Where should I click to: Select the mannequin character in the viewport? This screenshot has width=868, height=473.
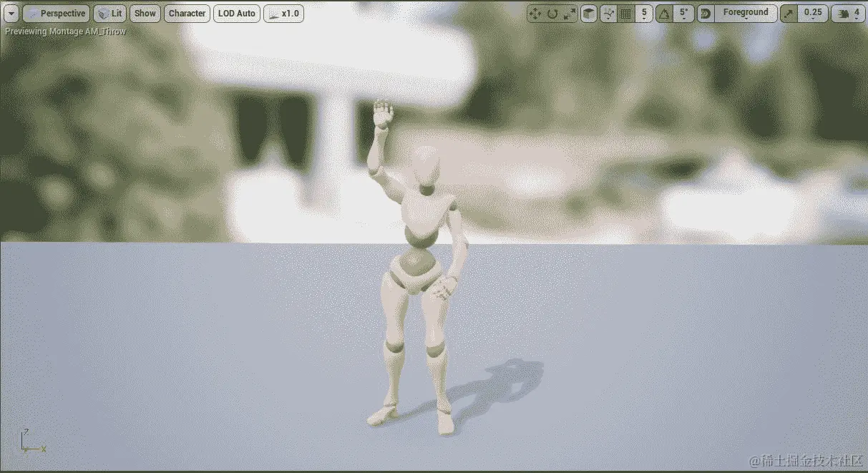pyautogui.click(x=419, y=268)
